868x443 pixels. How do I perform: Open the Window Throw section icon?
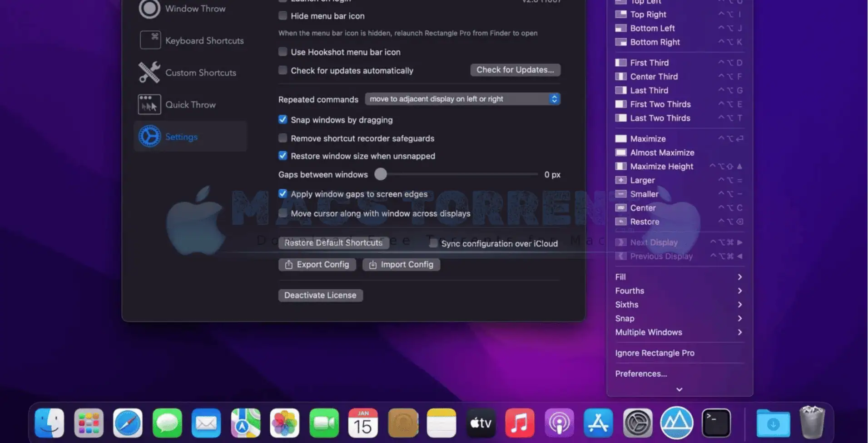click(x=149, y=9)
